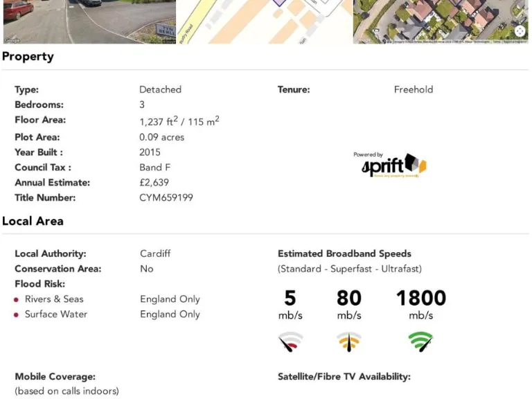
Task: Click the orange superfast broadband gauge icon
Action: 349,342
